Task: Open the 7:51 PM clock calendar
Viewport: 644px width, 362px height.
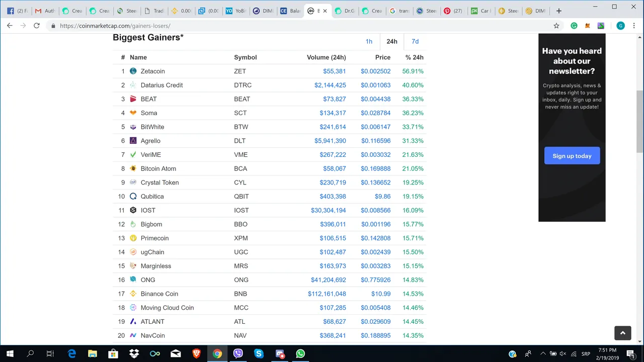Action: pyautogui.click(x=607, y=354)
